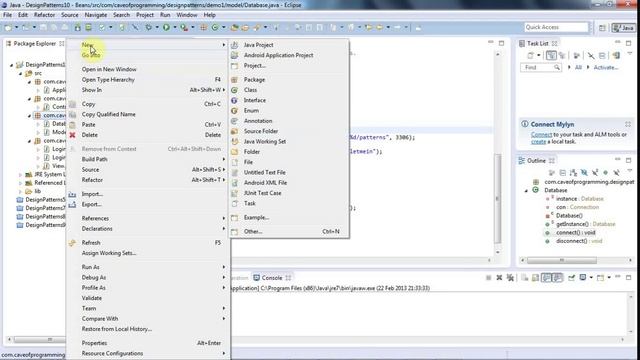The height and width of the screenshot is (360, 640).
Task: Toggle Categorized view icon in Task List
Action: click(551, 56)
